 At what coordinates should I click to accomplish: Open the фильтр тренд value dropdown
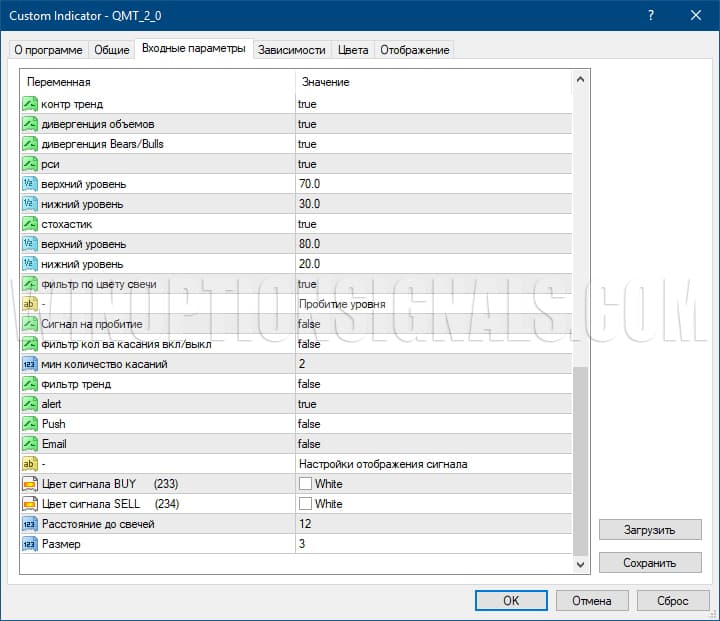[x=432, y=384]
